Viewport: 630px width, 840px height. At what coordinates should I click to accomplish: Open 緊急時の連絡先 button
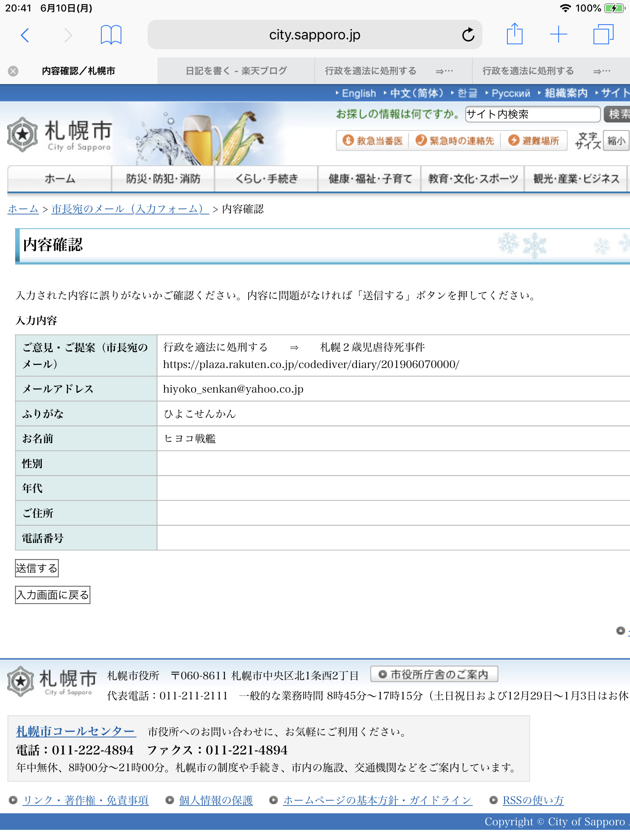(x=454, y=141)
